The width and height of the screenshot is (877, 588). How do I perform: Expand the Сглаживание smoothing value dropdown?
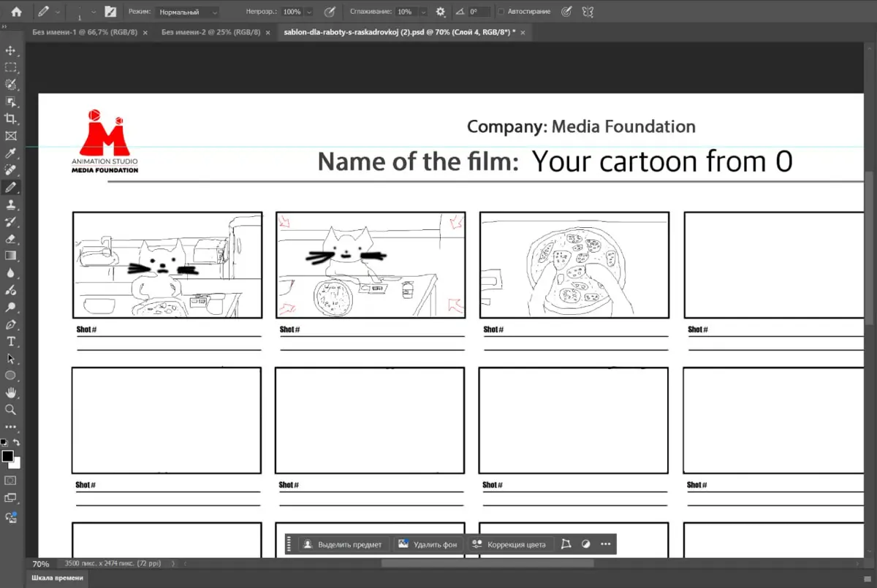coord(423,12)
